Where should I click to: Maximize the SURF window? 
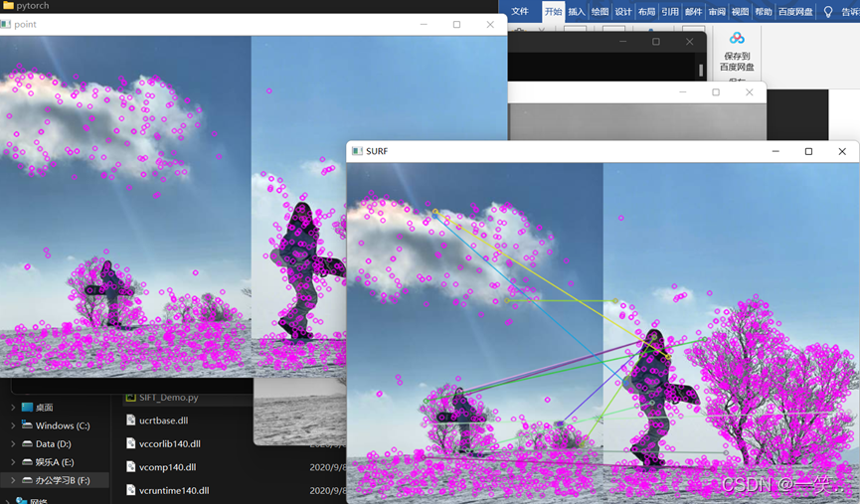coord(808,151)
